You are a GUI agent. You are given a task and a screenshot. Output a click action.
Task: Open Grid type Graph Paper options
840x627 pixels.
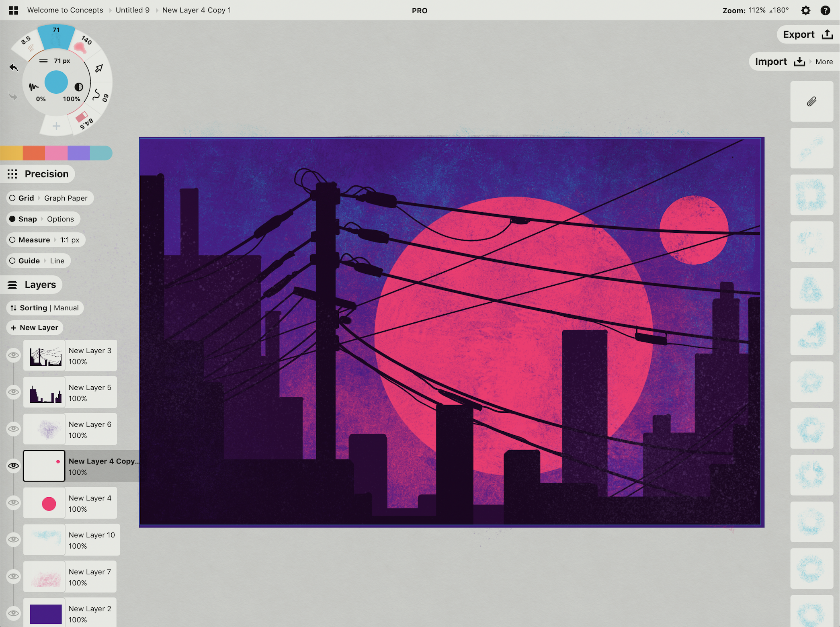tap(66, 198)
